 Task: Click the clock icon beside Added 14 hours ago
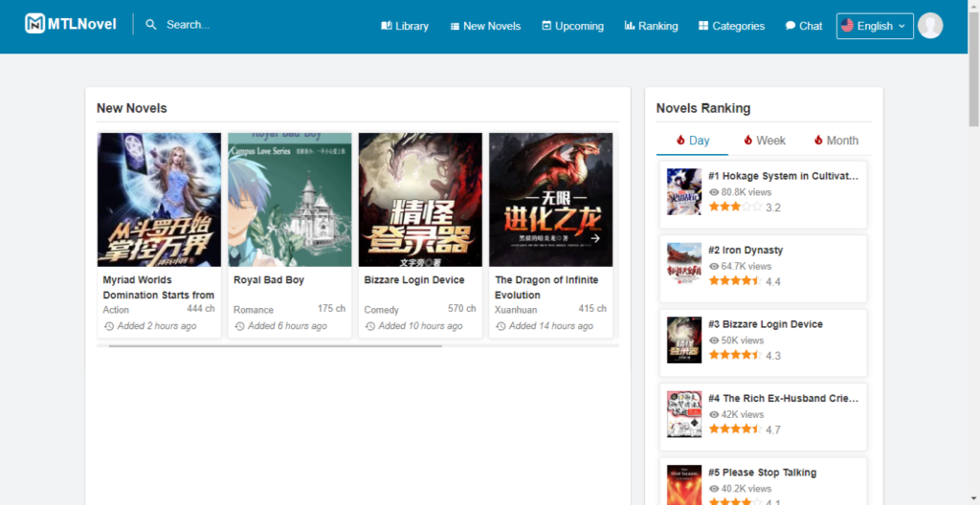tap(501, 326)
